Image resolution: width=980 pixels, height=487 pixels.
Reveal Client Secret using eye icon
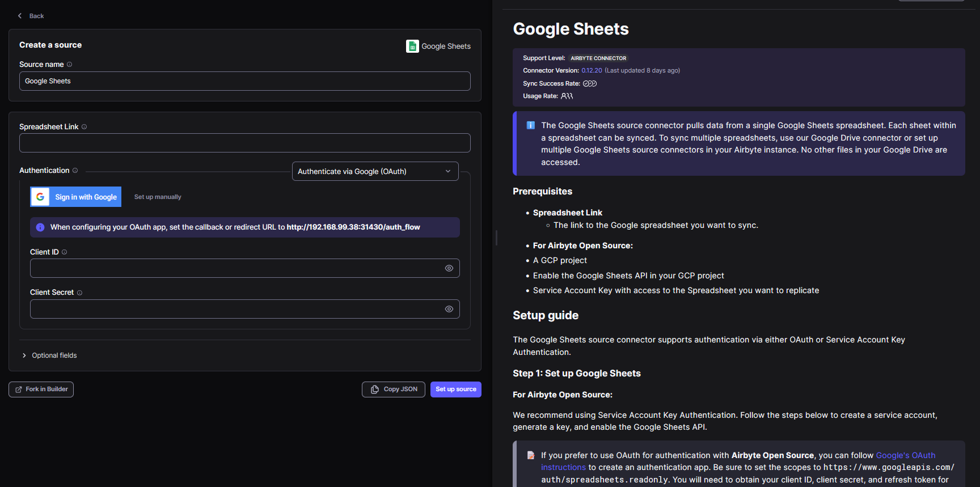[449, 309]
